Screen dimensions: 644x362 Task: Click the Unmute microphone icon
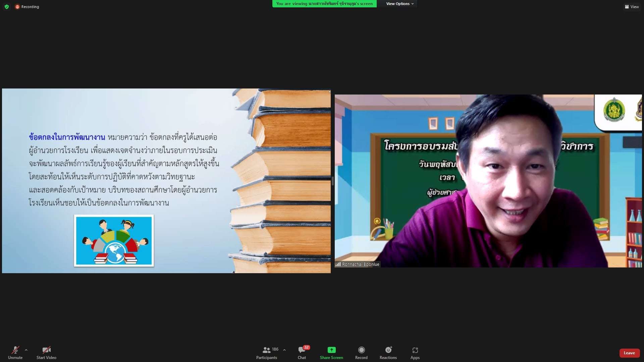15,350
